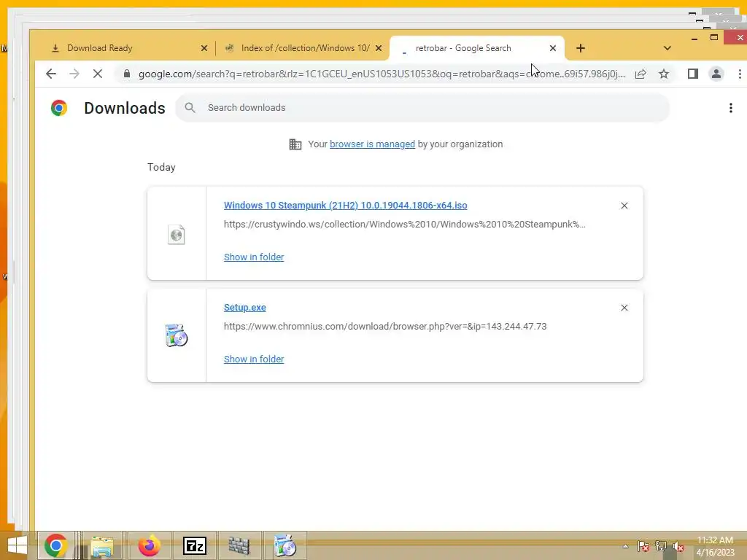The width and height of the screenshot is (747, 560).
Task: Click the forward navigation arrow
Action: (x=74, y=74)
